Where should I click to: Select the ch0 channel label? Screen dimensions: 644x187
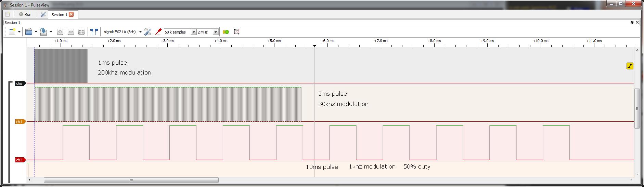click(20, 83)
